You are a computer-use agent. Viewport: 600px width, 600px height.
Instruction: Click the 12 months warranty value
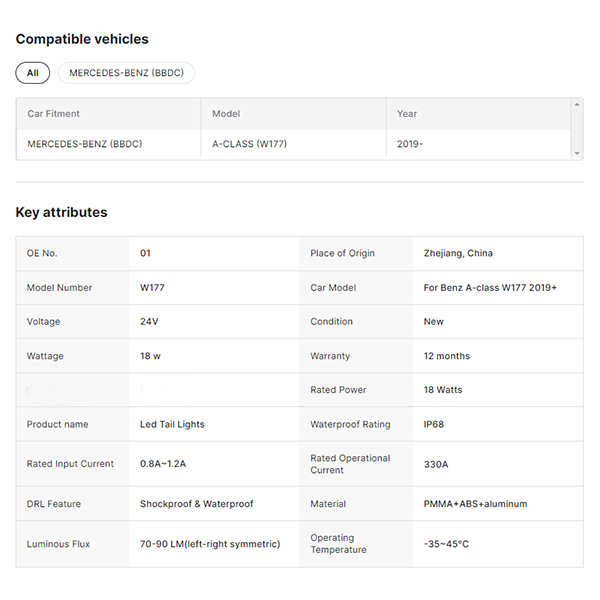447,356
